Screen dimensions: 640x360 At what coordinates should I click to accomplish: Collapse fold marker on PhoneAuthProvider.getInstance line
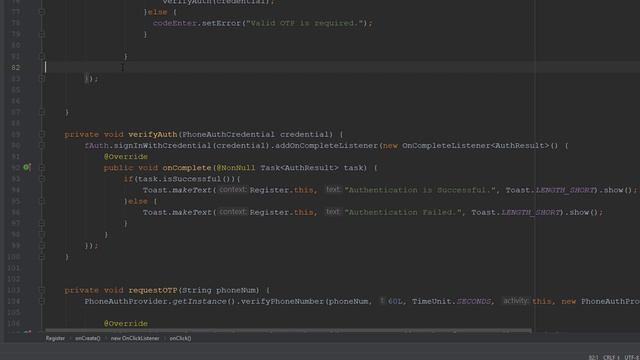(x=42, y=301)
